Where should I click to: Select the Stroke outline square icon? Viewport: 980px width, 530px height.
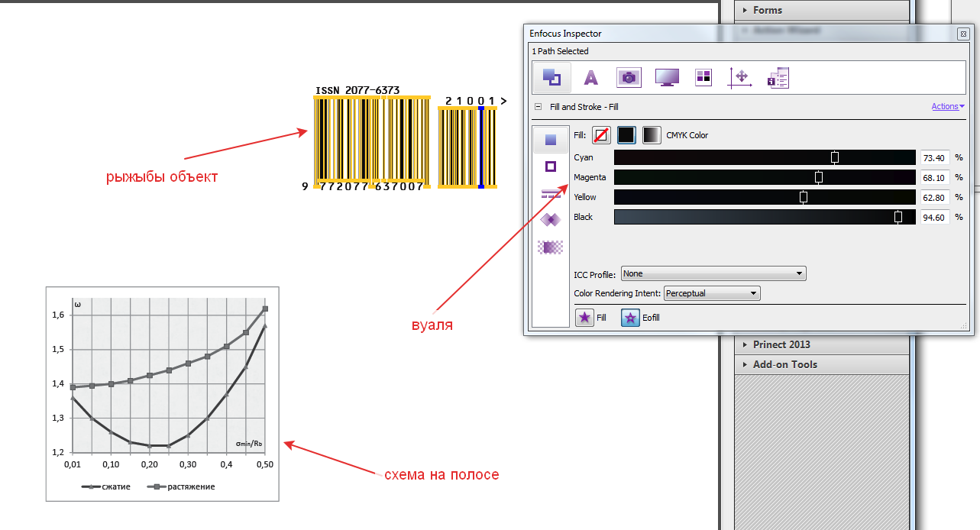coord(551,166)
